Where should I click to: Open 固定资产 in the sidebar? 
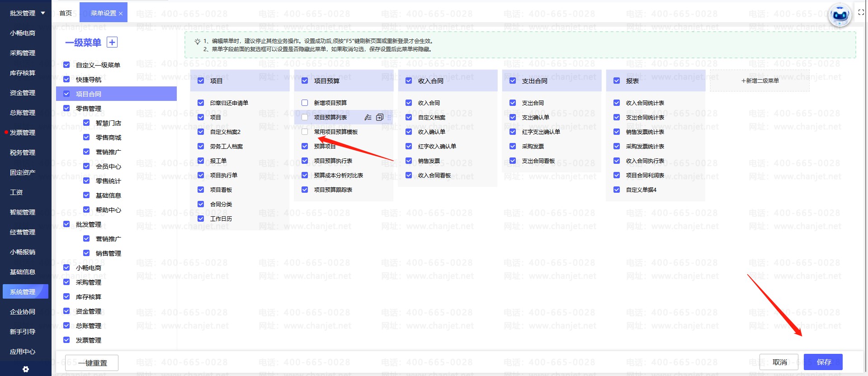coord(23,172)
